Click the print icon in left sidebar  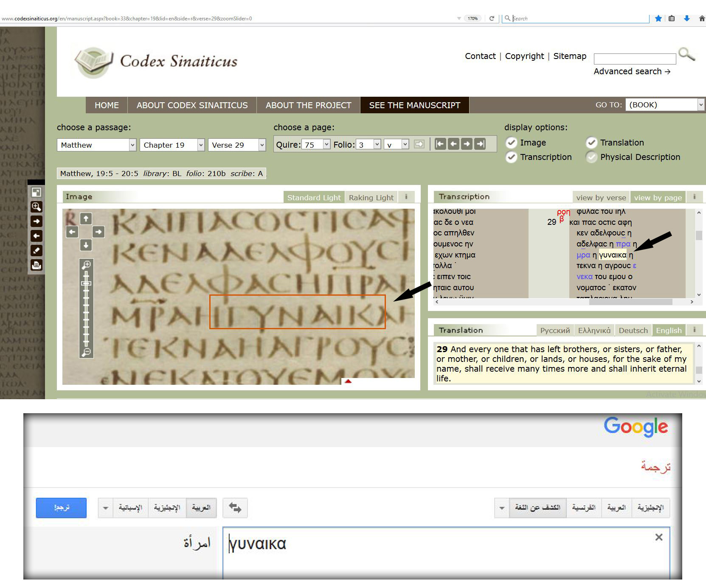(36, 265)
